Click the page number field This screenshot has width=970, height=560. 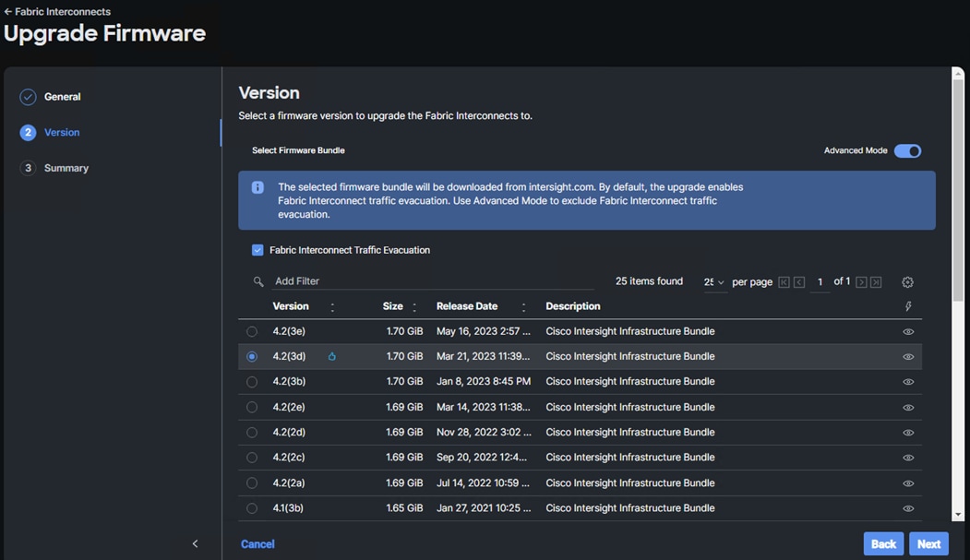820,282
